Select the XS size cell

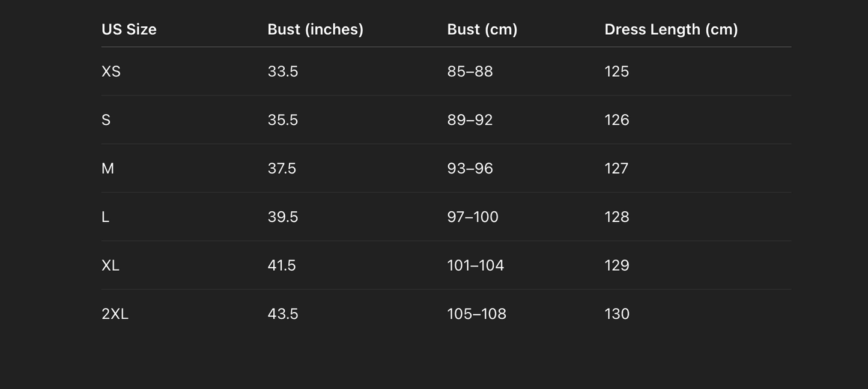(111, 71)
